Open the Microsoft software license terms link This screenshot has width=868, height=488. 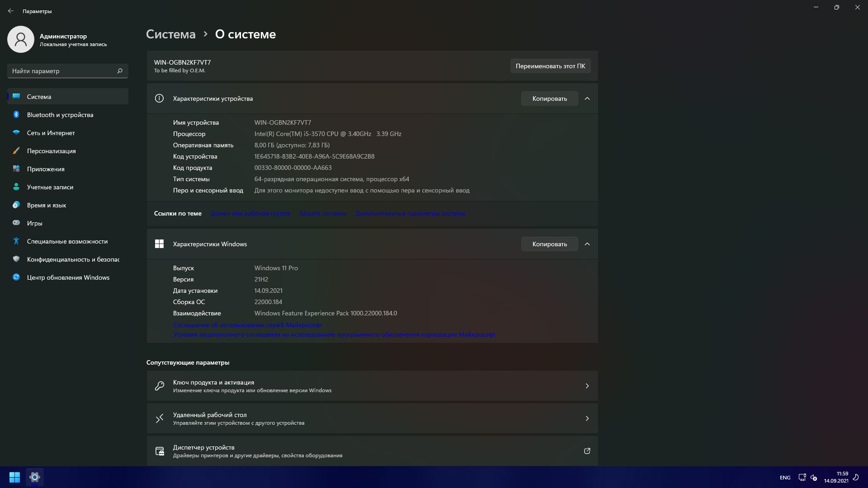[x=334, y=334]
